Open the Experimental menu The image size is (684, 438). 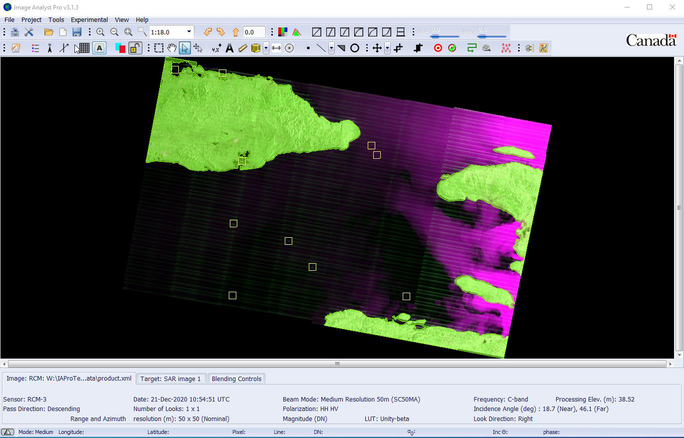89,19
